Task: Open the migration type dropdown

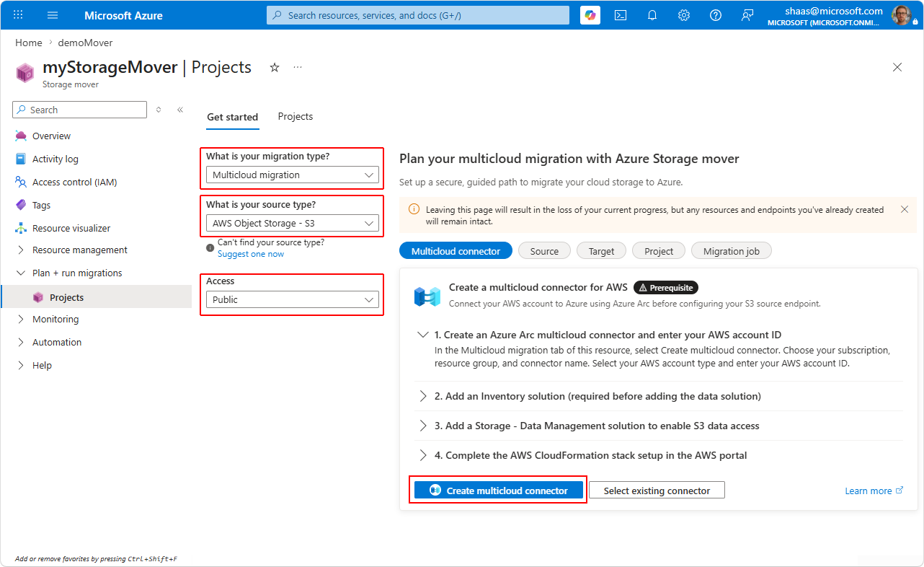Action: (292, 175)
